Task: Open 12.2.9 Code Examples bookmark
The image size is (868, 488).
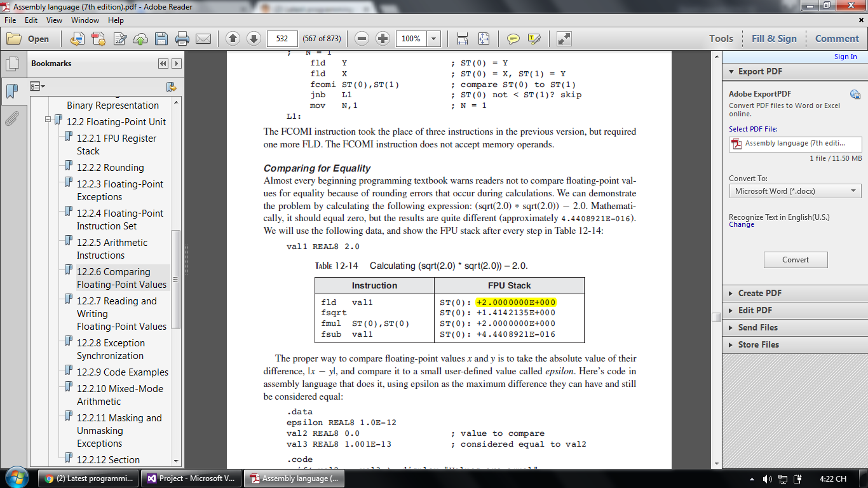Action: pos(123,372)
